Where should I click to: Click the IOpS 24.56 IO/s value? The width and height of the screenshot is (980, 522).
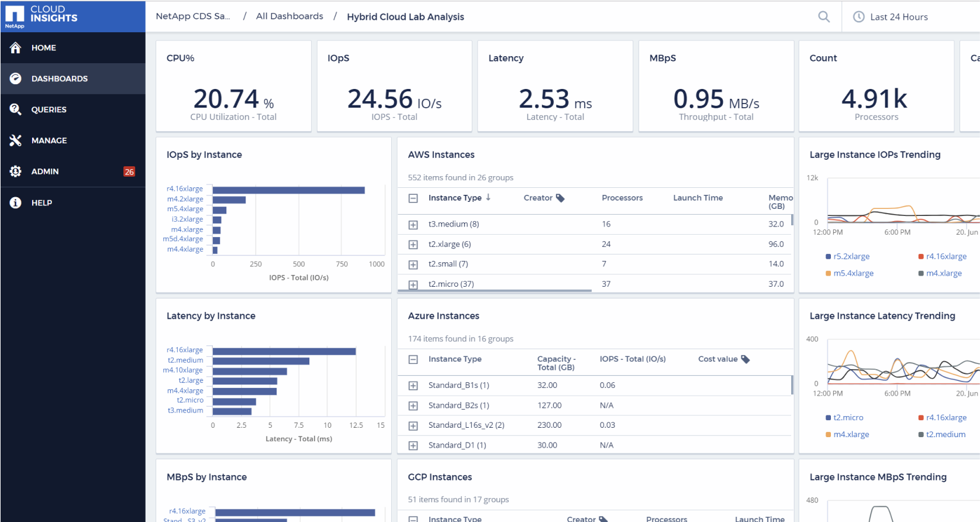click(394, 99)
